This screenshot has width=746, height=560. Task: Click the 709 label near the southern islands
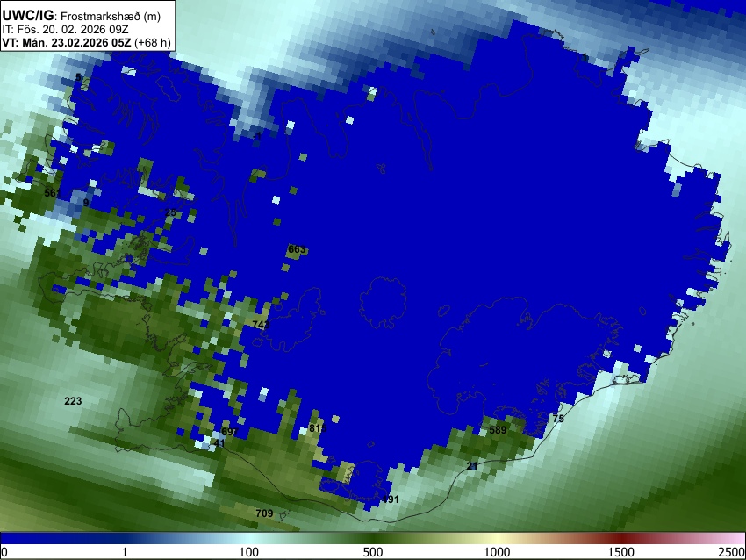[264, 513]
